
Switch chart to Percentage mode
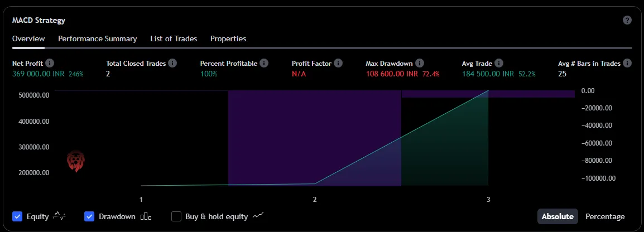(x=605, y=216)
